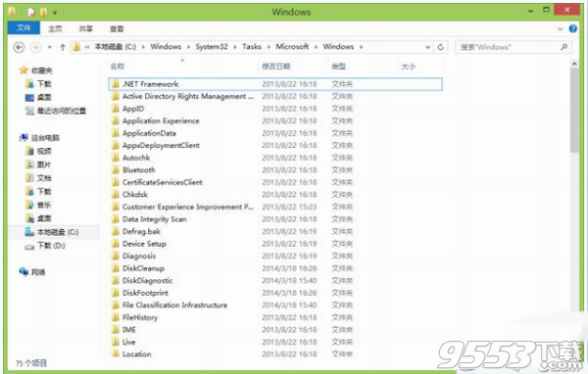Open the Help question mark icon

tap(572, 28)
